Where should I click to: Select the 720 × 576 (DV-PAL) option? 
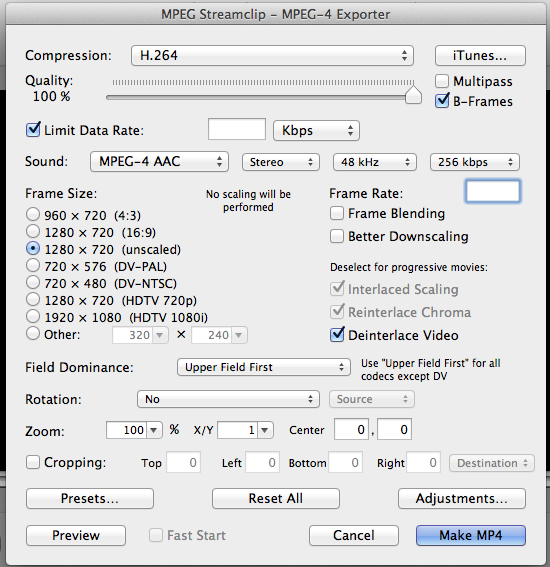point(33,265)
